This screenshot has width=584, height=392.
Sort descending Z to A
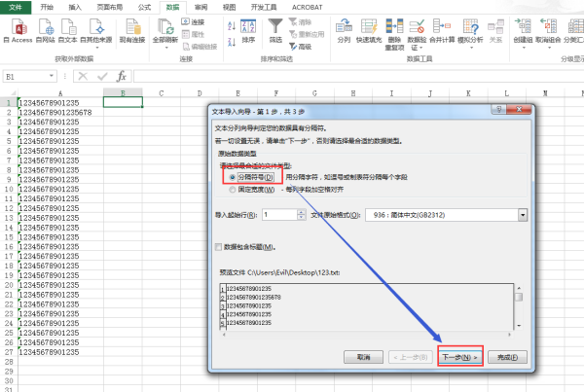[x=232, y=42]
